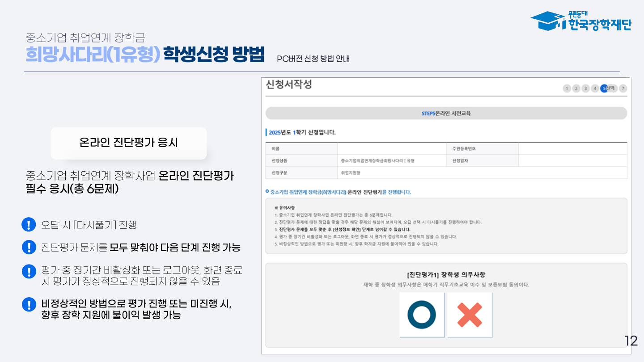The height and width of the screenshot is (362, 644).
Task: Go to step 3 in progress indicator
Action: pyautogui.click(x=585, y=88)
